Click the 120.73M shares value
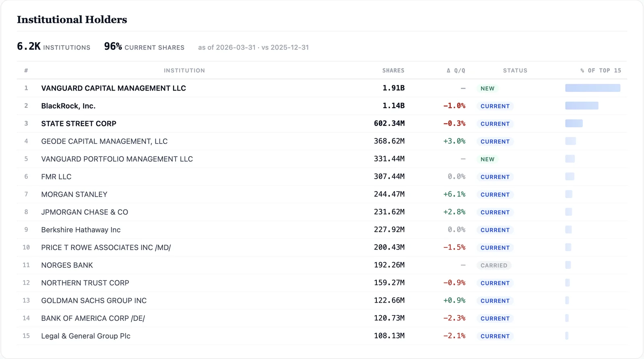644x359 pixels. coord(389,318)
